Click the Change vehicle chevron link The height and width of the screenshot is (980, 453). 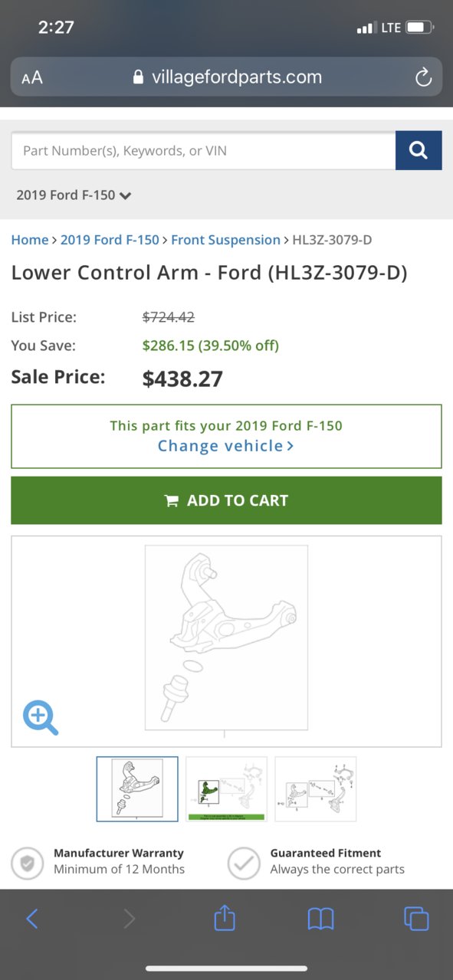tap(225, 446)
